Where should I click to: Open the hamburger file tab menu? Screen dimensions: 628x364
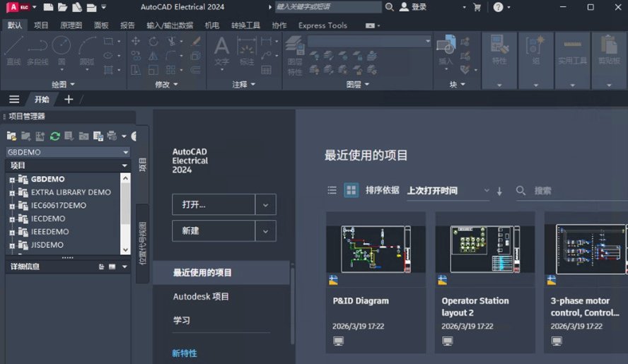(14, 99)
